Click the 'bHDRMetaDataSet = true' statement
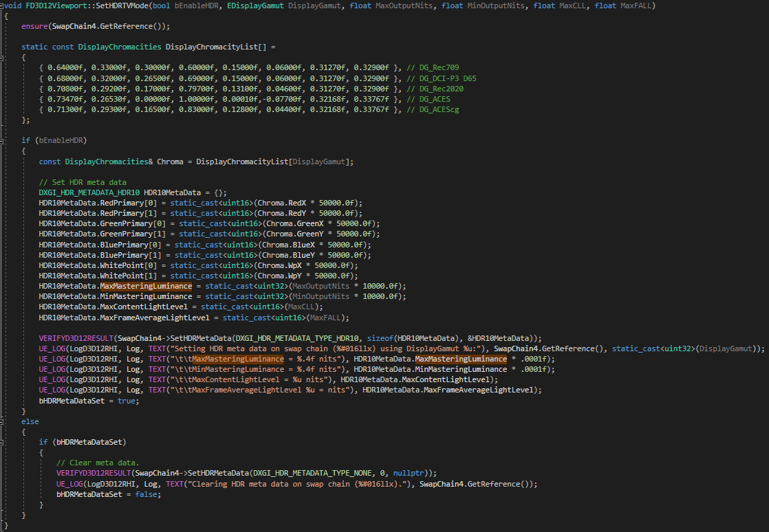This screenshot has width=769, height=532. pos(89,400)
